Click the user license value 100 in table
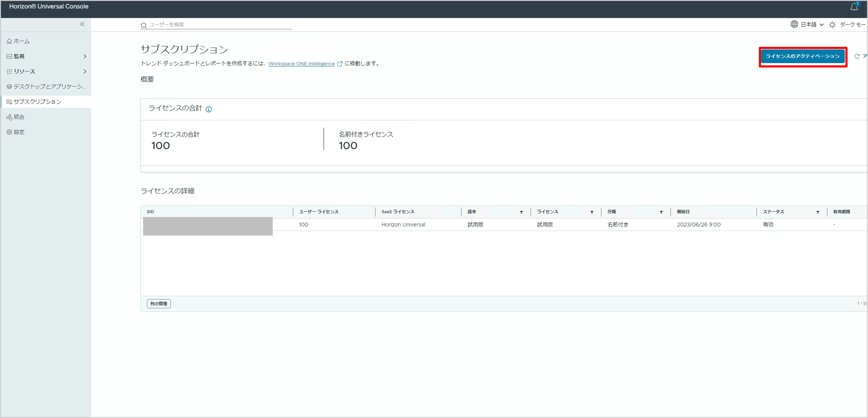Viewport: 868px width, 418px height. coord(303,225)
